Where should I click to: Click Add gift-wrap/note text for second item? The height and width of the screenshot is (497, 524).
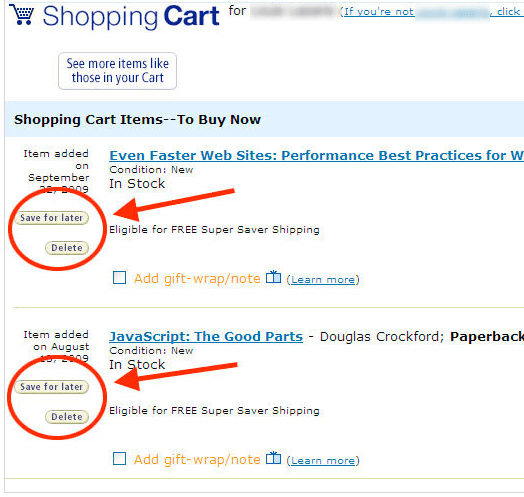coord(197,460)
